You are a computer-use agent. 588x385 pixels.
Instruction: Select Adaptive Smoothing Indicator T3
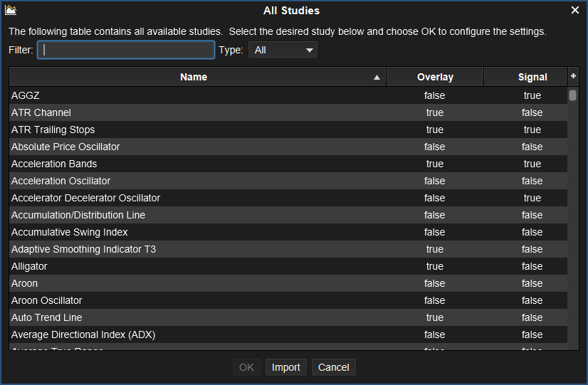pyautogui.click(x=288, y=249)
